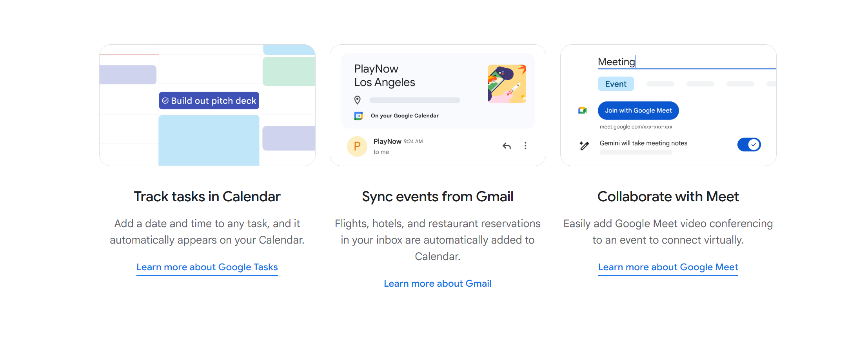Click the Build out pitch deck task chip
The image size is (868, 356).
(x=209, y=101)
